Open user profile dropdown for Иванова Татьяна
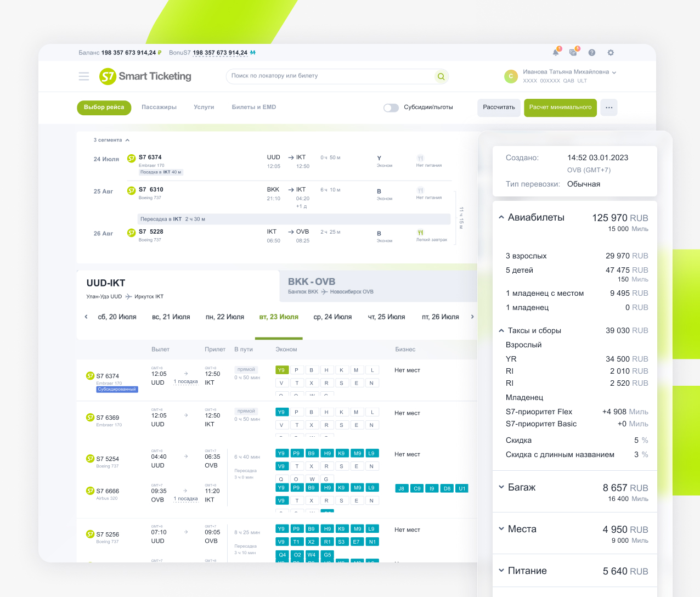The width and height of the screenshot is (700, 597). (614, 72)
